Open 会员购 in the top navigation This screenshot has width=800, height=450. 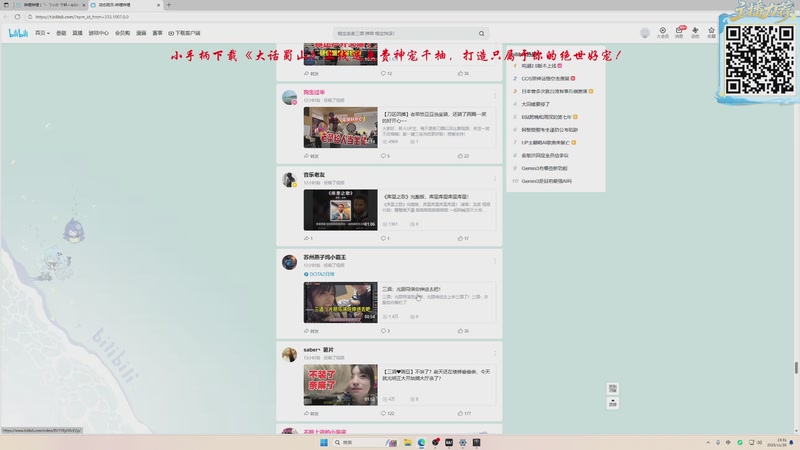click(x=122, y=33)
